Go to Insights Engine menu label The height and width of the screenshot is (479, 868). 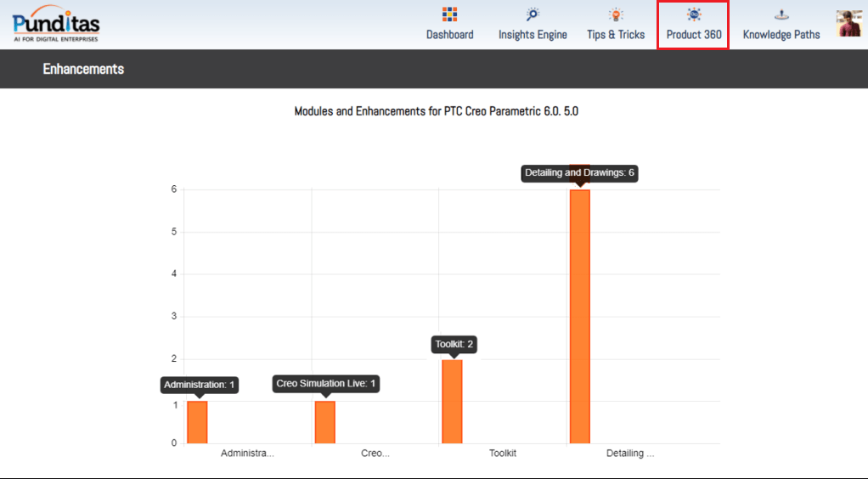click(533, 35)
